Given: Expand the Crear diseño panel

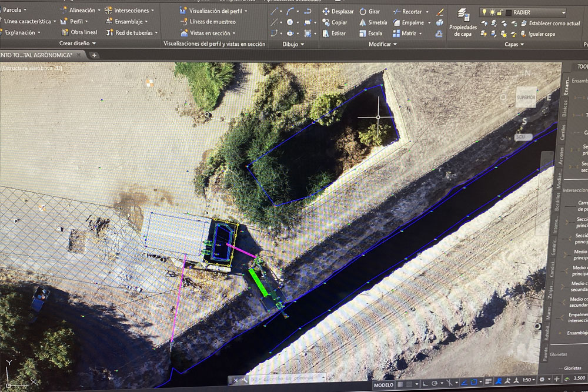Looking at the screenshot, I should tap(93, 43).
